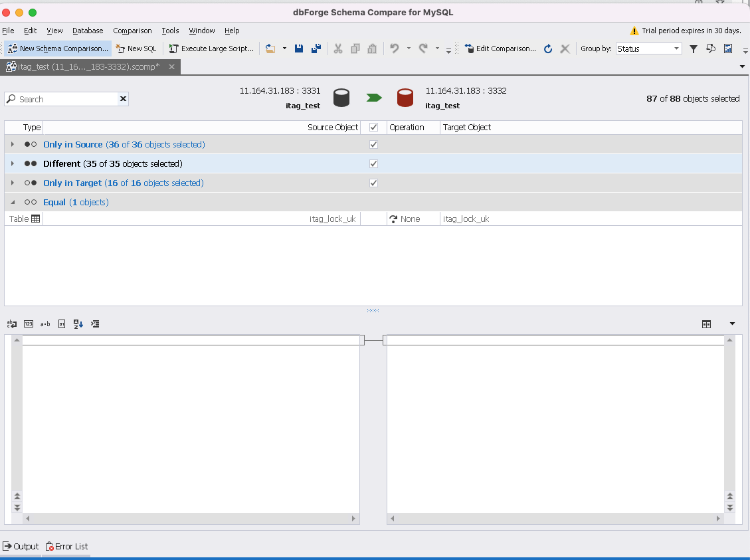Viewport: 750px width, 560px height.
Task: Open the Help menu
Action: pyautogui.click(x=232, y=31)
